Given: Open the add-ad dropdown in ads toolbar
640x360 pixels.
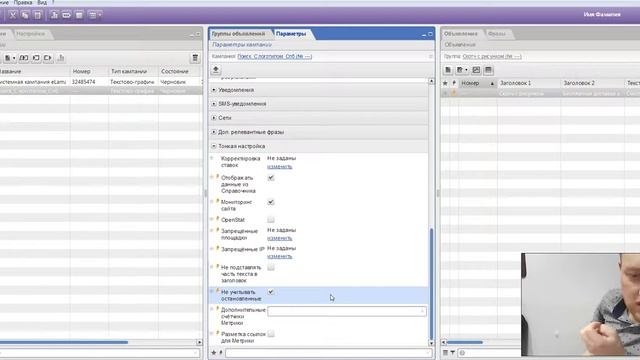Looking at the screenshot, I should [462, 70].
